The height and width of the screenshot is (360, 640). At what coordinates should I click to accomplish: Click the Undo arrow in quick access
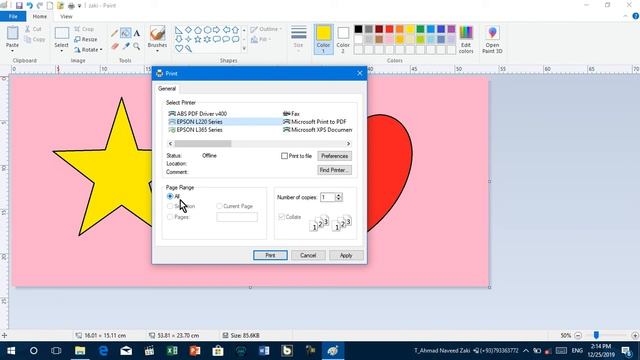point(29,6)
